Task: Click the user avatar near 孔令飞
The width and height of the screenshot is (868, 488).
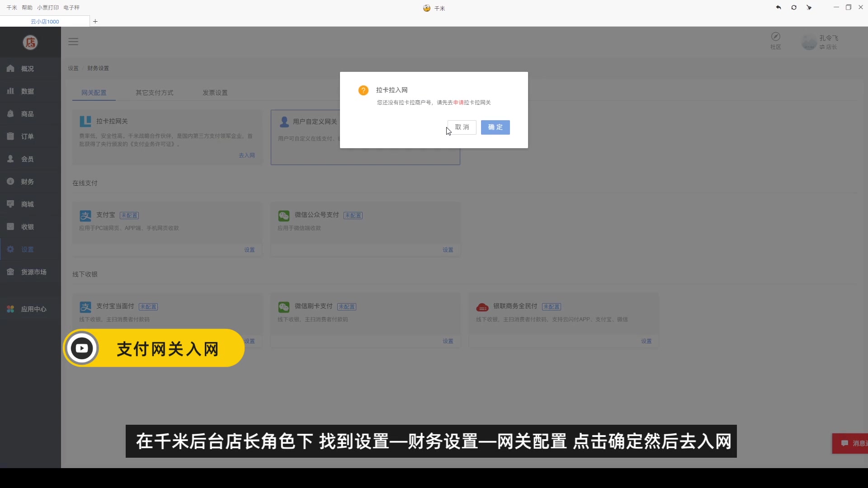Action: (x=809, y=42)
